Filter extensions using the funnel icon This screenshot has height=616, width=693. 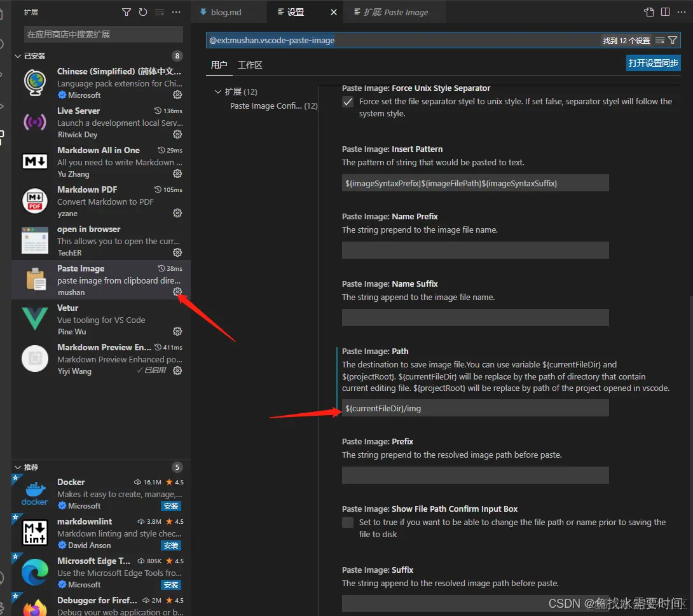[x=127, y=12]
